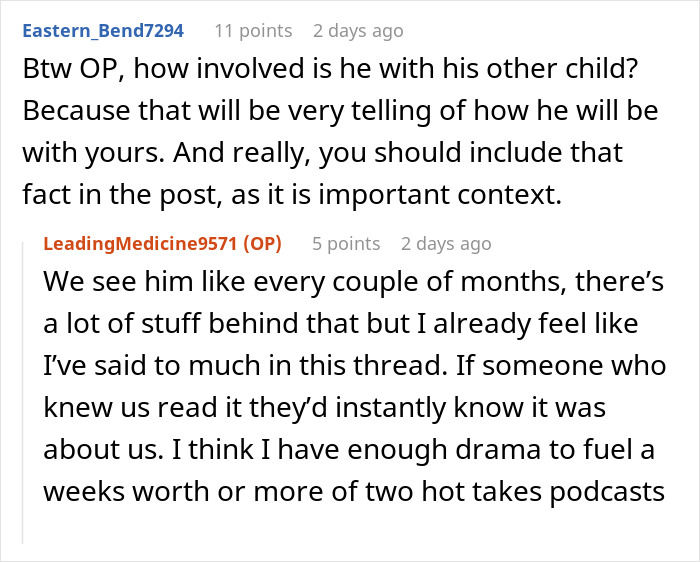
Task: Click the "11 points" score label
Action: point(253,31)
